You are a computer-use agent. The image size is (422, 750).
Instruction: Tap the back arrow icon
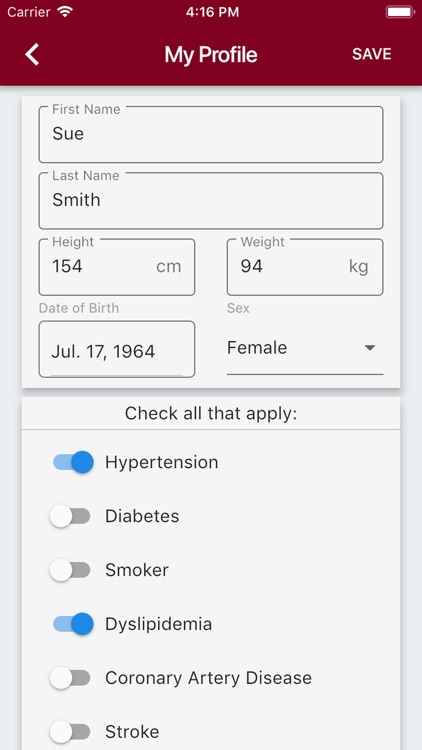tap(32, 54)
